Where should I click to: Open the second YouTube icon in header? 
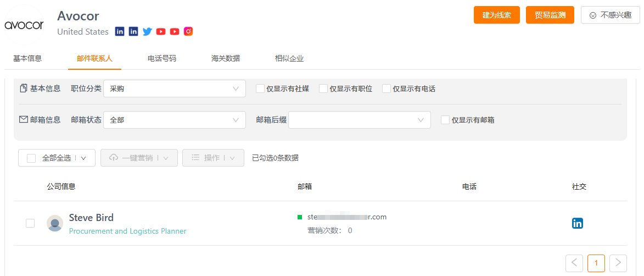(x=175, y=31)
